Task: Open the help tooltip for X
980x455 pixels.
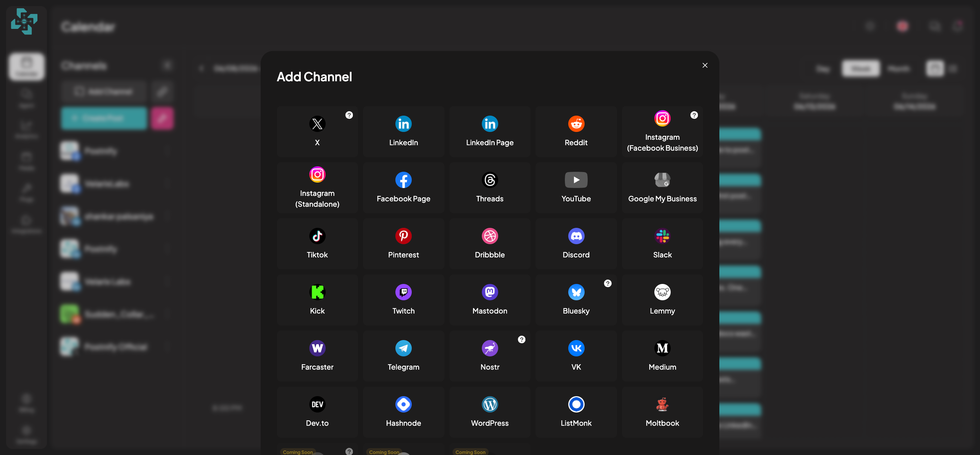Action: (349, 115)
